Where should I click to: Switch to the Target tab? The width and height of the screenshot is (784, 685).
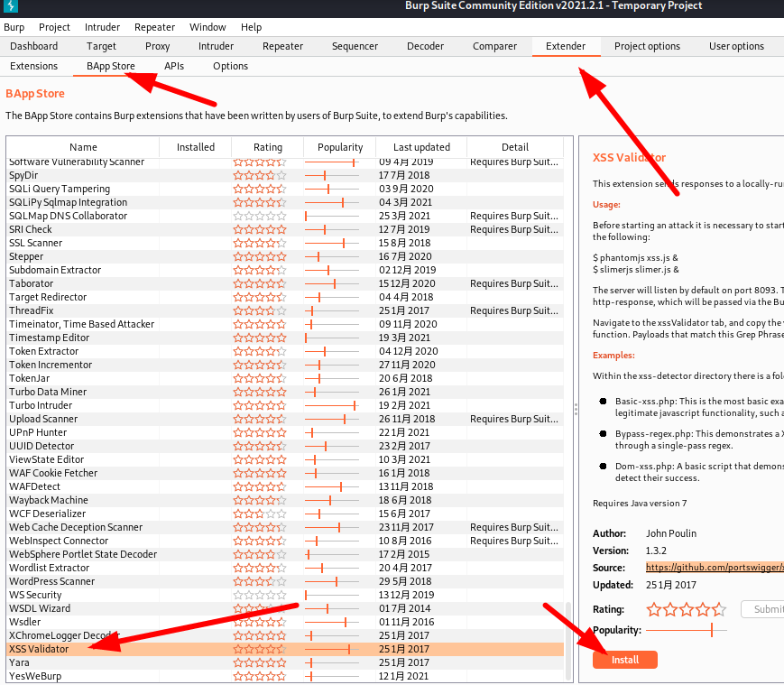101,46
